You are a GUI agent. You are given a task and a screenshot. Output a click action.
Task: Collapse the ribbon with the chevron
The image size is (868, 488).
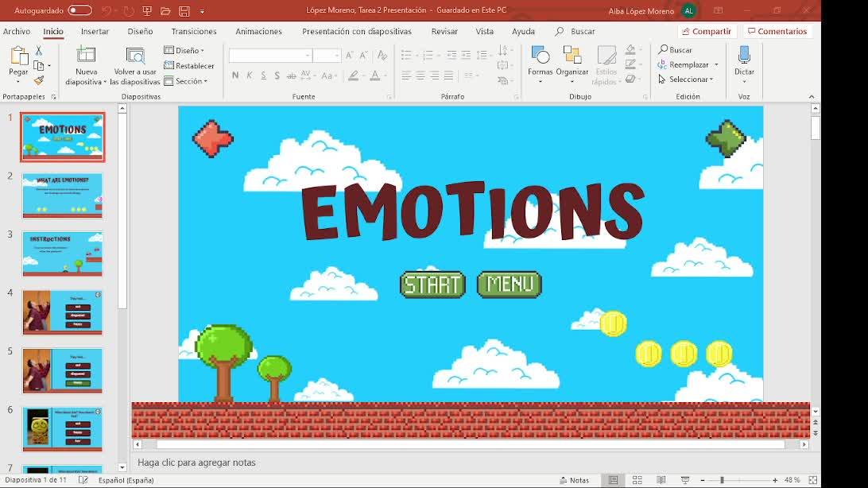click(812, 96)
